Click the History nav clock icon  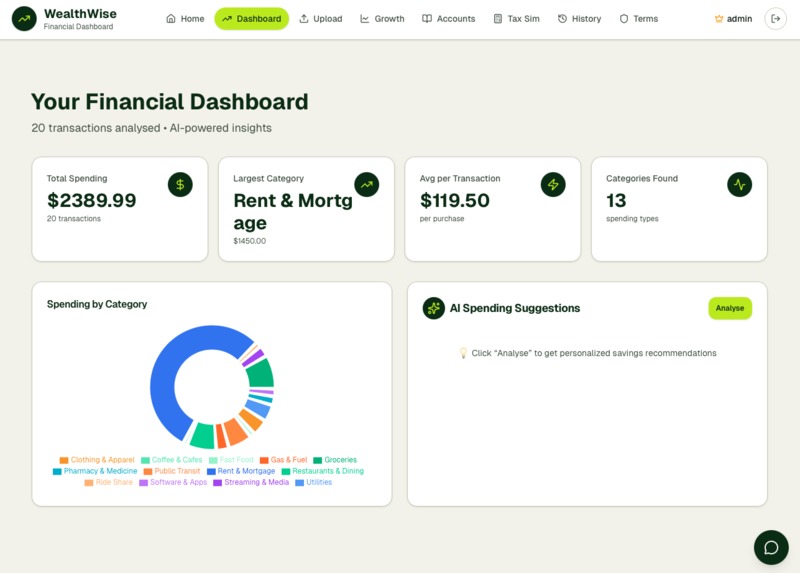pyautogui.click(x=562, y=19)
